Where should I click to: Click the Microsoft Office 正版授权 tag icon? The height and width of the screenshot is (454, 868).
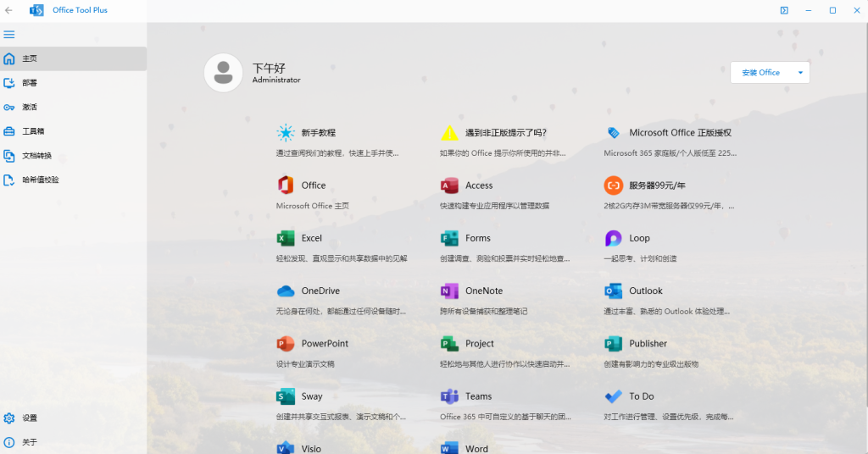[614, 133]
